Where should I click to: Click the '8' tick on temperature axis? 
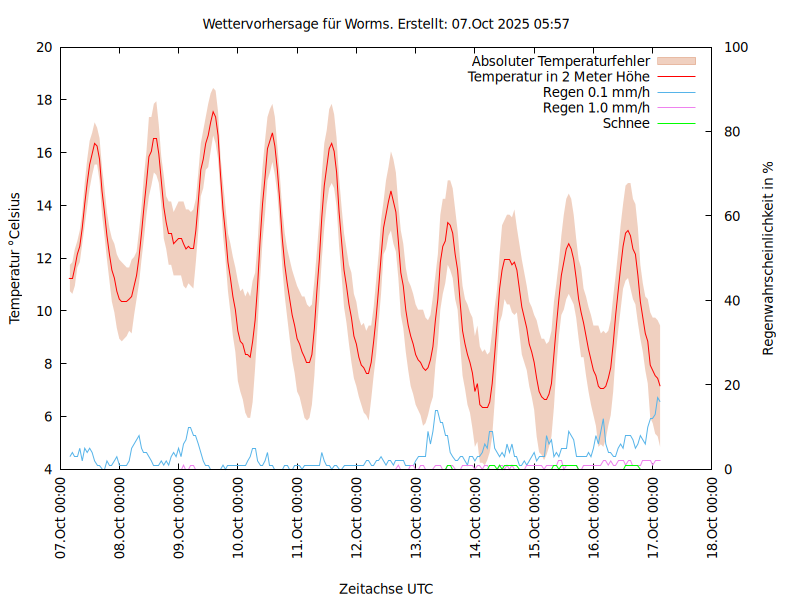point(48,364)
